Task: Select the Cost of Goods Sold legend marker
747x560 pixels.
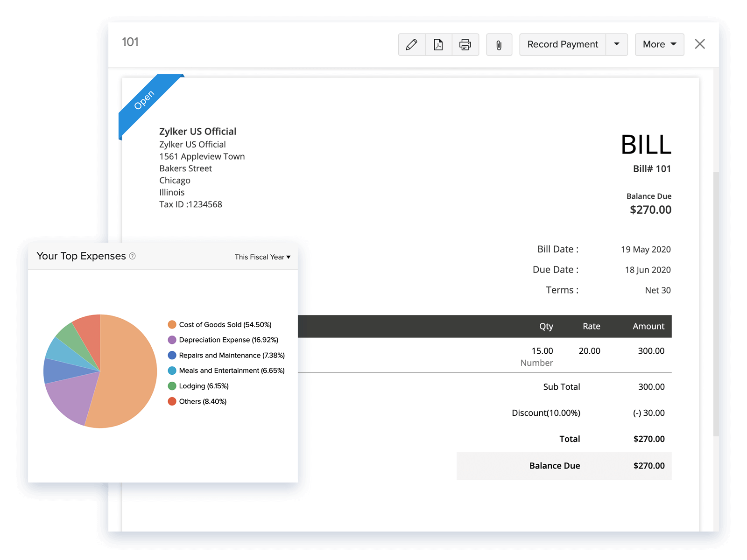Action: 171,324
